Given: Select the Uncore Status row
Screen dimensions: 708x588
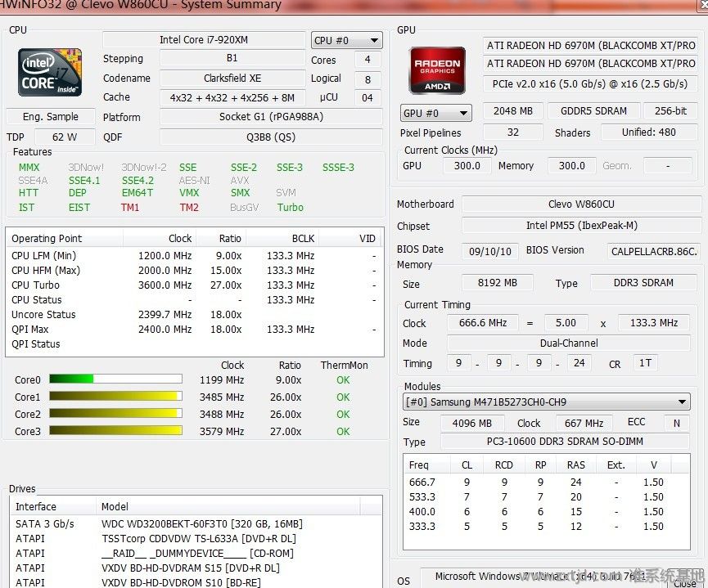Looking at the screenshot, I should coord(194,315).
